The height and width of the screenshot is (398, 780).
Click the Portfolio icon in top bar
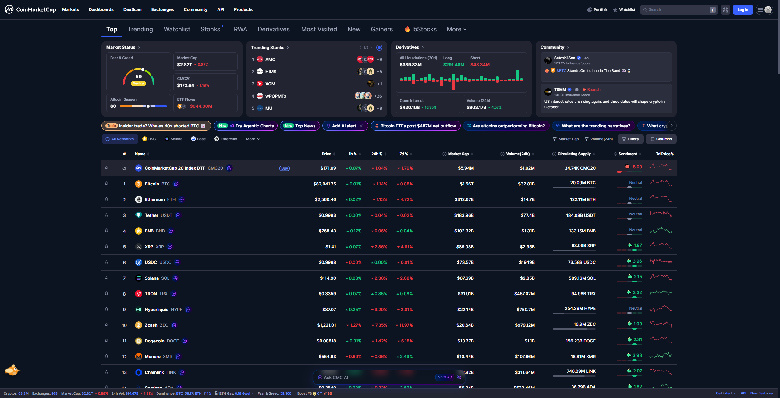point(589,9)
